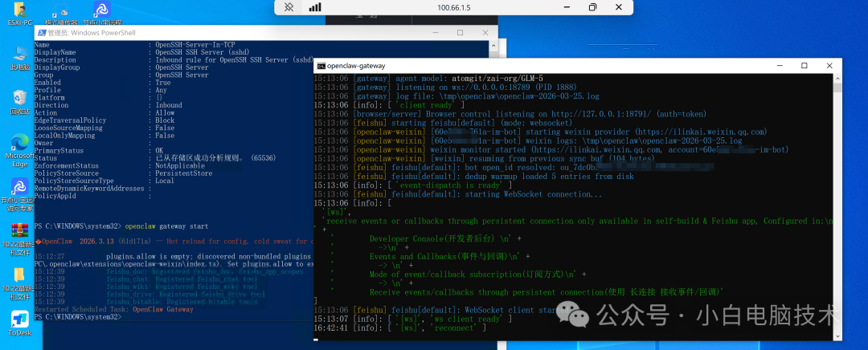Click 'agent model: atomgit/zai-org/GLM-5' log line
The width and height of the screenshot is (868, 350).
428,79
